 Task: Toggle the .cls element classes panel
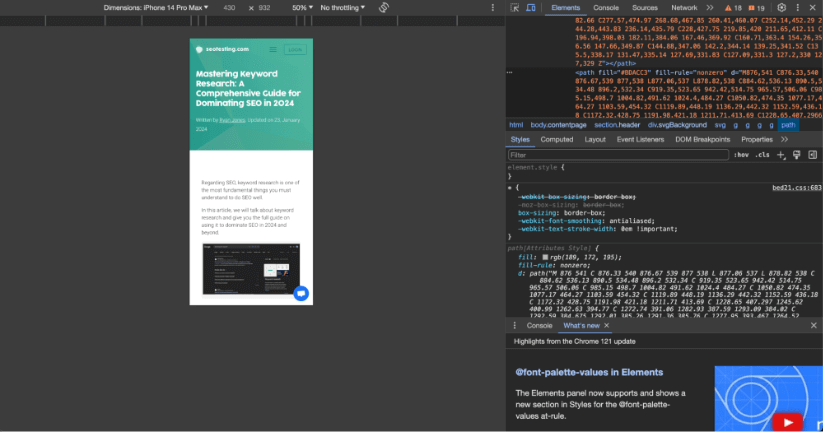(x=762, y=155)
